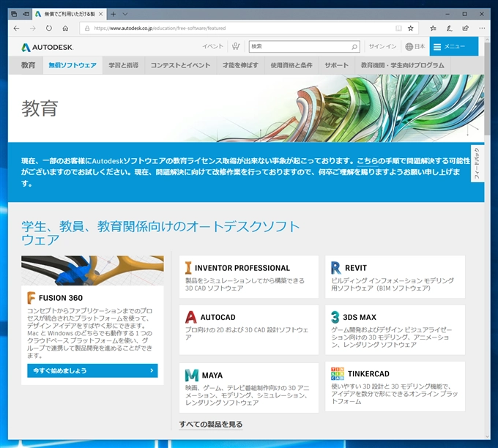
Task: Click the Tinkercad colored grid icon
Action: tap(338, 374)
